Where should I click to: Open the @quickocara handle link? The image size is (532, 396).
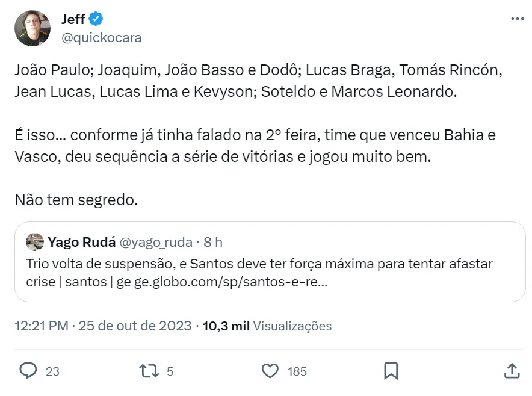pyautogui.click(x=101, y=37)
